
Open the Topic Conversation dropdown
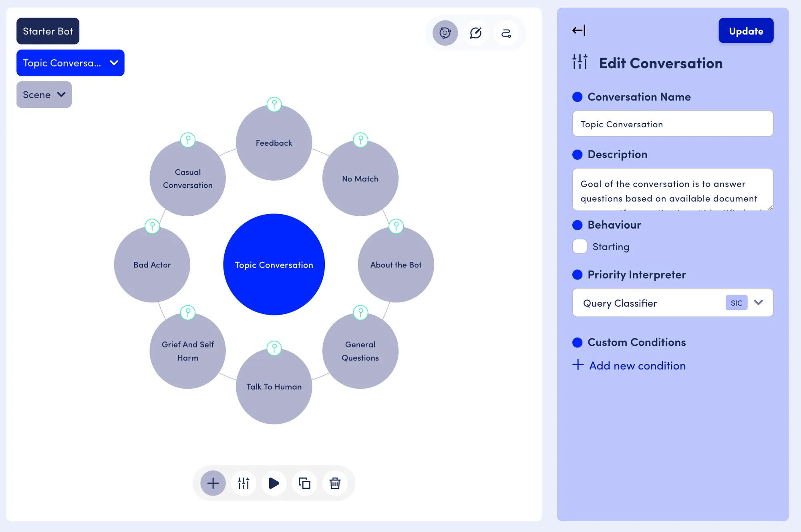[70, 63]
